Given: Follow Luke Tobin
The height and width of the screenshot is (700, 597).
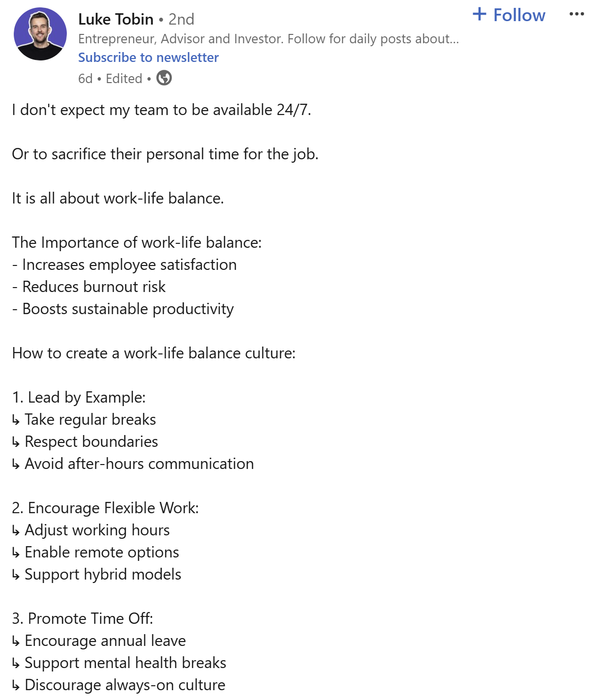Looking at the screenshot, I should tap(509, 15).
